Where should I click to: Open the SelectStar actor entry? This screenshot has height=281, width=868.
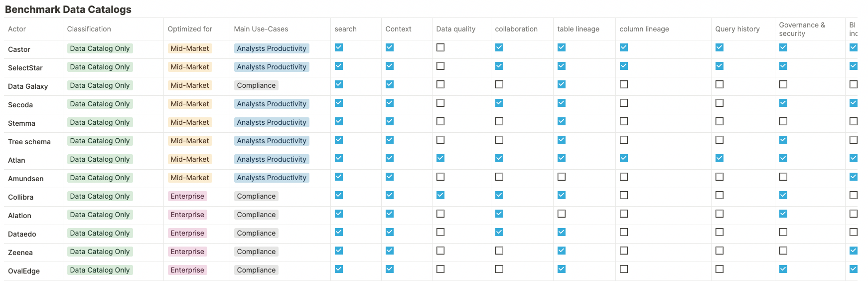[25, 68]
